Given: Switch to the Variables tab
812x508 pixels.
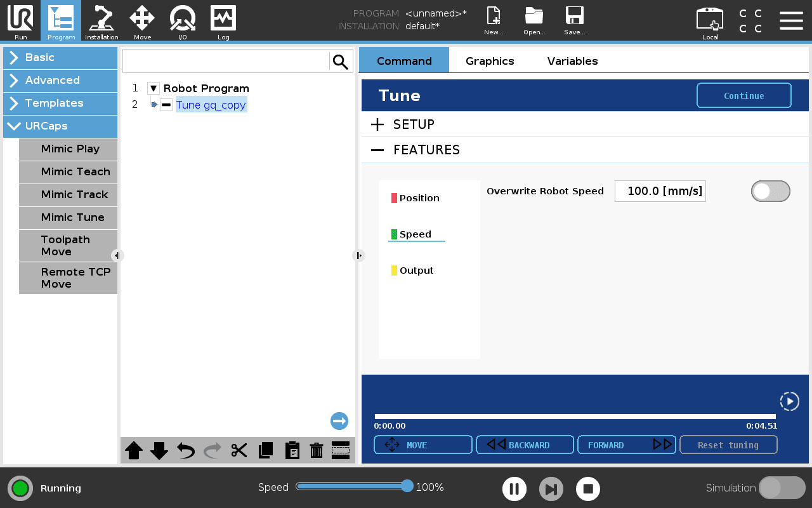Looking at the screenshot, I should pos(572,61).
